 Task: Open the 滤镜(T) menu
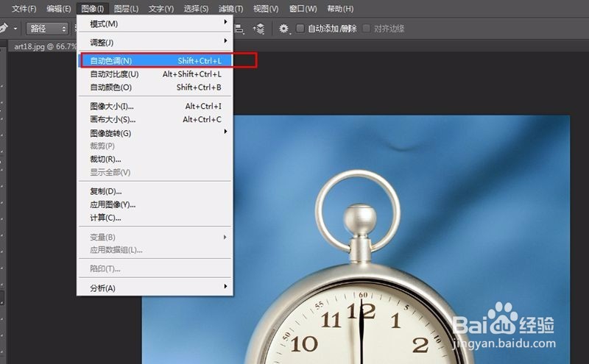230,8
